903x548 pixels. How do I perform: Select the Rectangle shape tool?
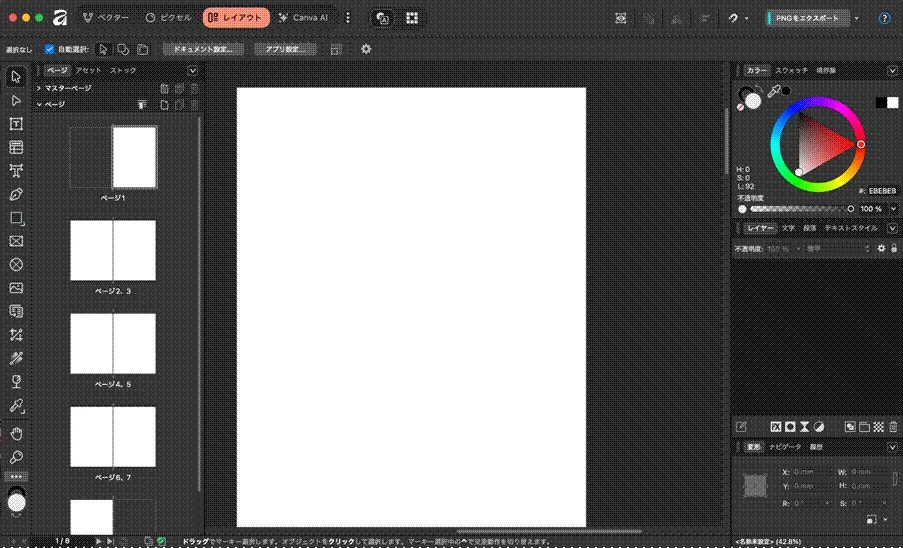click(16, 218)
